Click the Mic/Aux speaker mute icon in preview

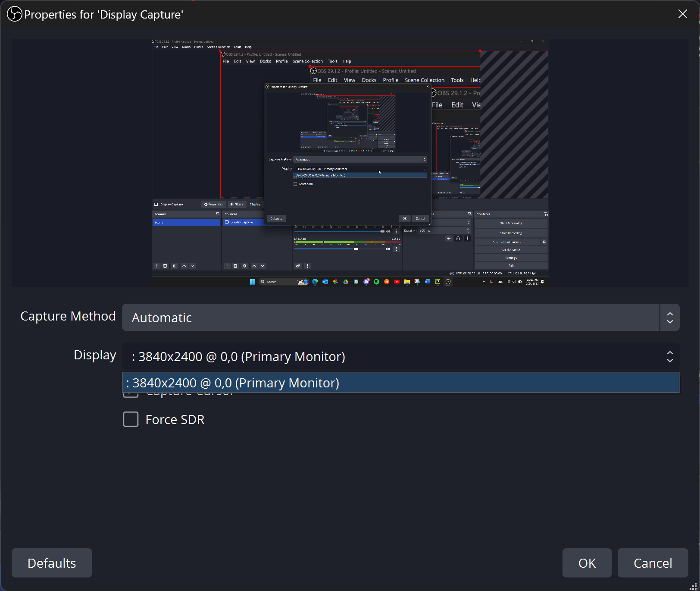click(x=387, y=249)
